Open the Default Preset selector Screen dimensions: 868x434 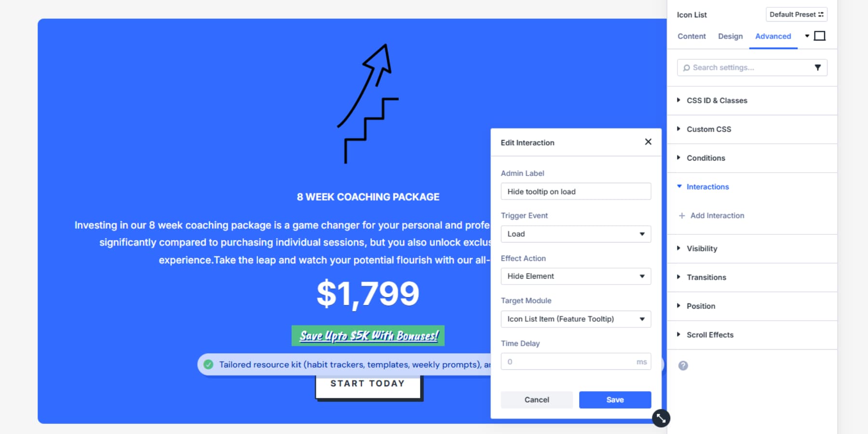point(796,14)
